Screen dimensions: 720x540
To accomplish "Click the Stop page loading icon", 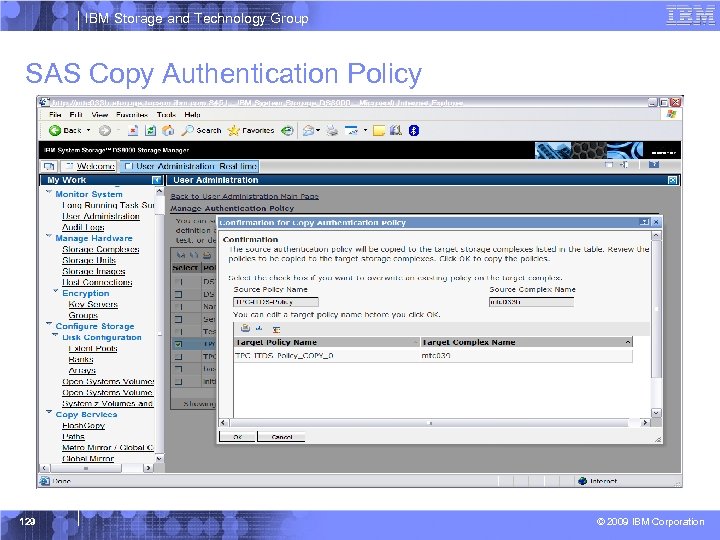I will point(133,131).
